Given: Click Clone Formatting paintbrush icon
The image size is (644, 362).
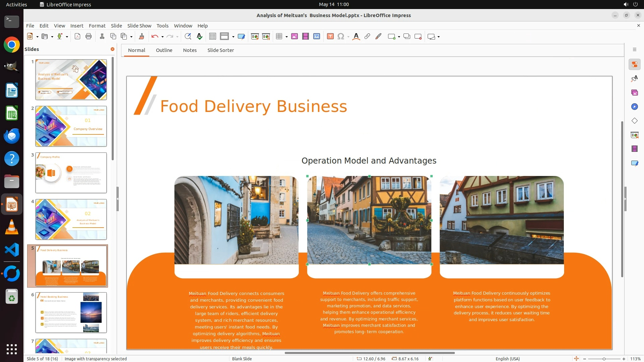Looking at the screenshot, I should (x=141, y=37).
